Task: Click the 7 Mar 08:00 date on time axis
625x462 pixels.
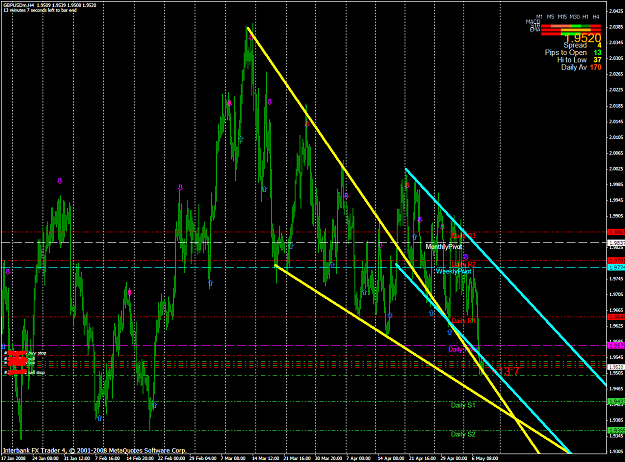Action: [233, 459]
